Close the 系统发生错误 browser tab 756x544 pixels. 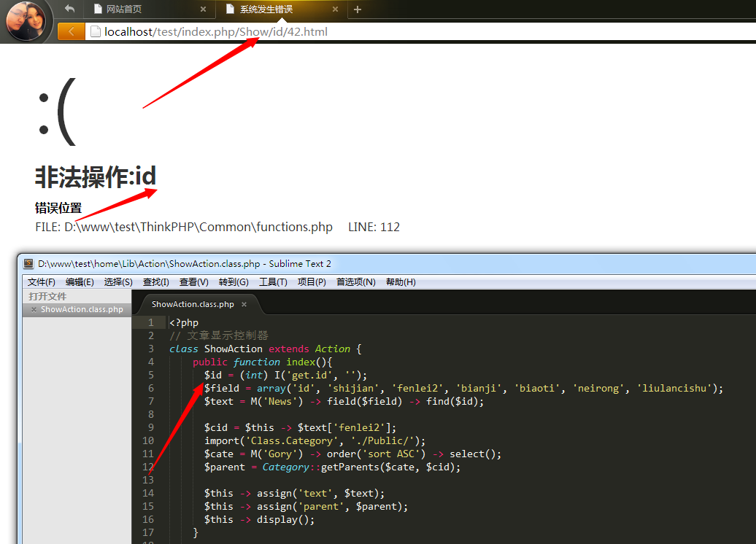336,9
